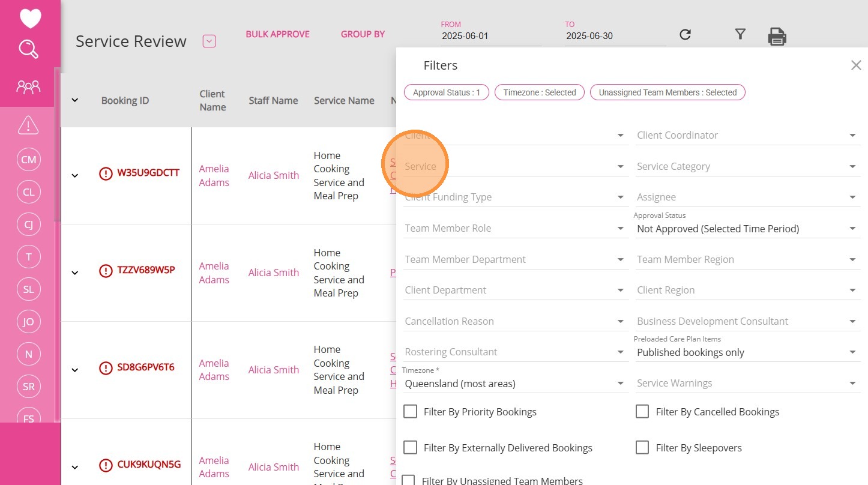Screen dimensions: 868x485
Task: Toggle the filter funnel icon
Action: tap(740, 35)
